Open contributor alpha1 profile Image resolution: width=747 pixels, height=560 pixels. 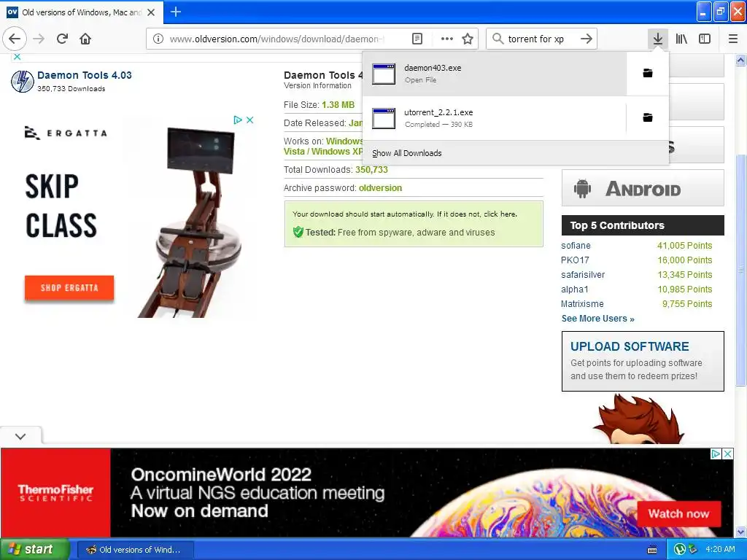(x=575, y=289)
